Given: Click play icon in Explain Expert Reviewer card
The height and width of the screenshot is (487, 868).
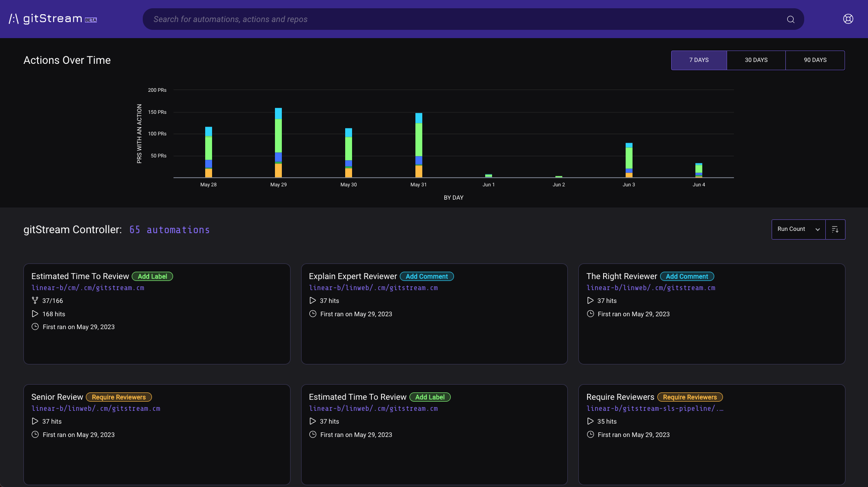Looking at the screenshot, I should 313,301.
